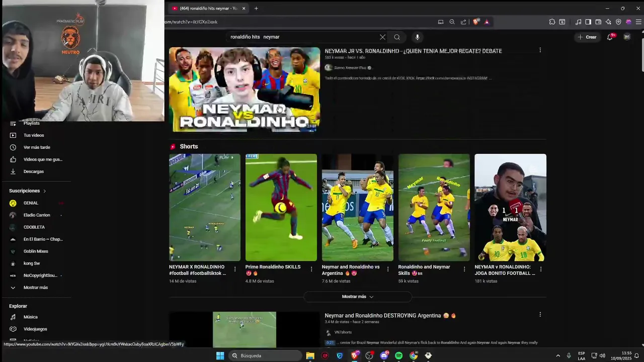This screenshot has height=362, width=644.
Task: Open options for Ronaldinho and Neymar Skills short
Action: click(x=464, y=269)
